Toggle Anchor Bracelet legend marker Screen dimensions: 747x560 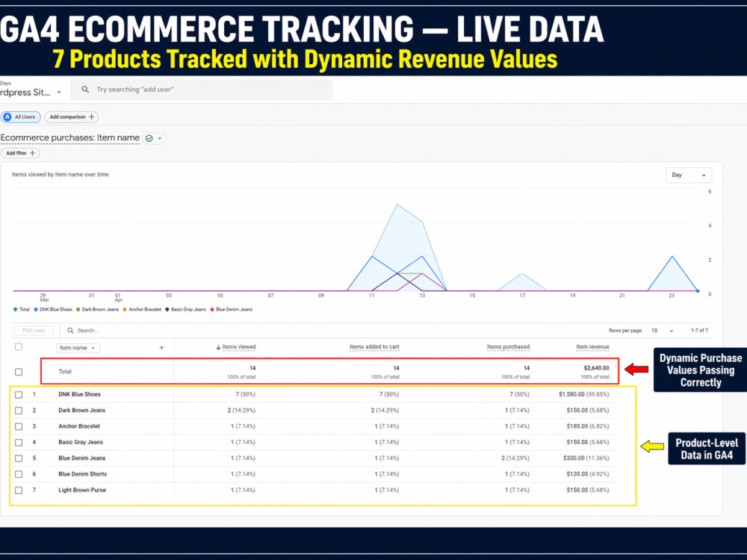(x=125, y=310)
